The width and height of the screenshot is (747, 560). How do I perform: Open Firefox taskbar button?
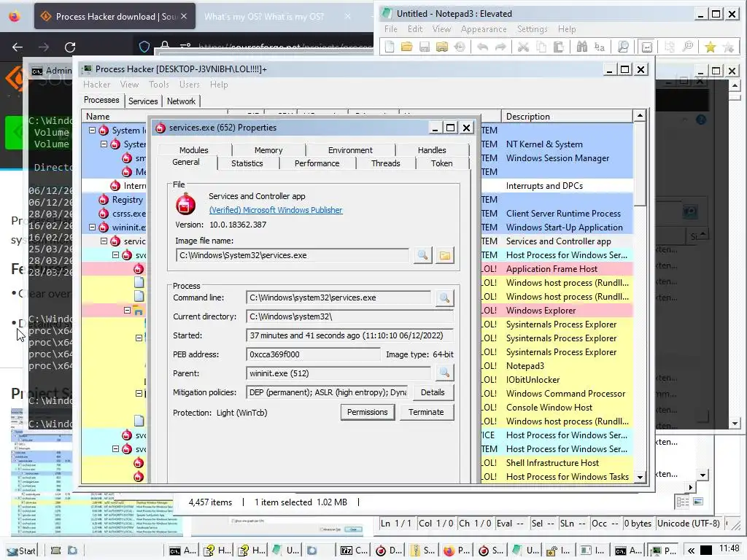click(x=457, y=551)
